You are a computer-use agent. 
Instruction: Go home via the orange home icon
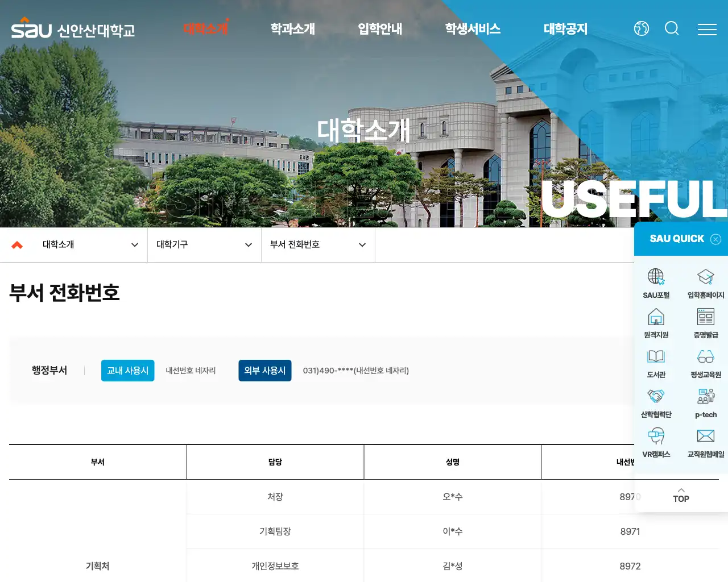(17, 245)
